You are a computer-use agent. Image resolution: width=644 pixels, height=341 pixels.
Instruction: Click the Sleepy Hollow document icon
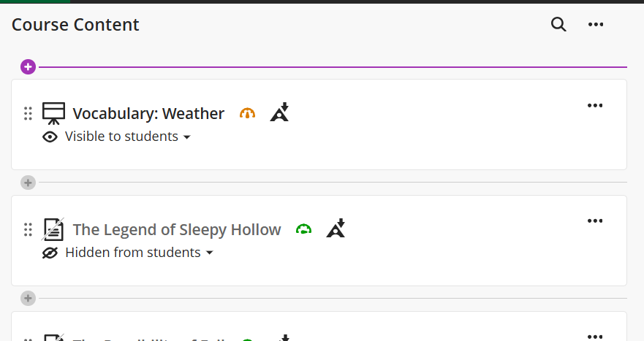[53, 229]
